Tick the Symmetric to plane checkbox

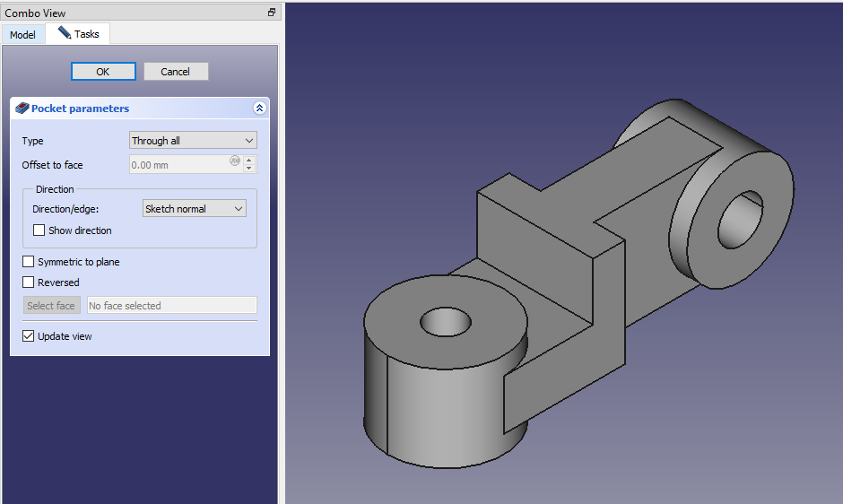tap(28, 261)
